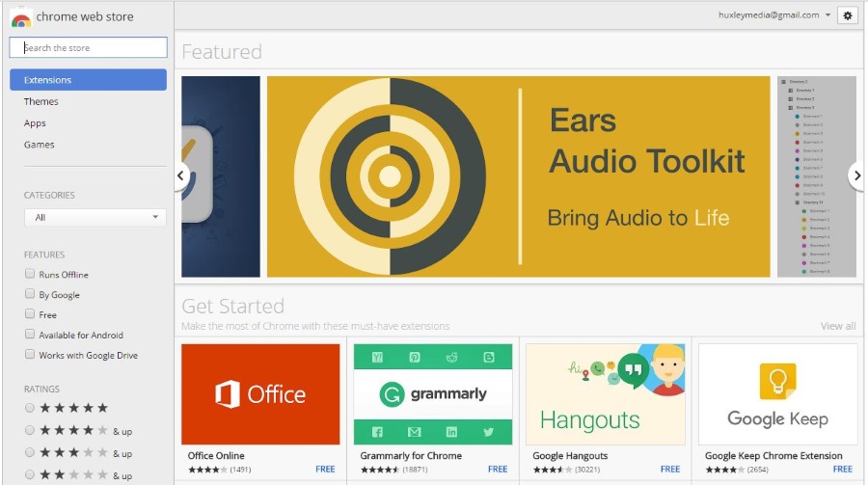This screenshot has height=485, width=868.
Task: Click FREE button for Google Hangouts
Action: pyautogui.click(x=670, y=469)
